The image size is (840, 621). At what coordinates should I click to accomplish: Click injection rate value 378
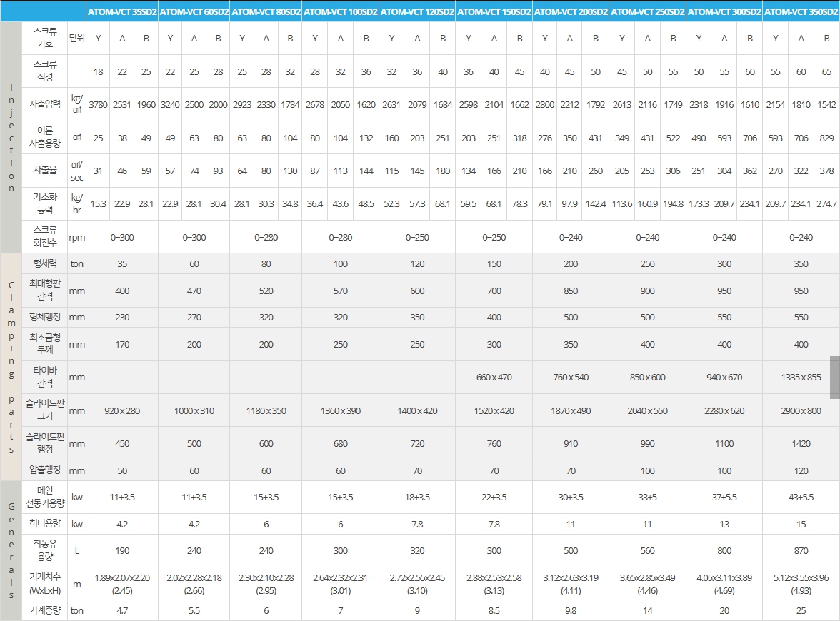826,171
